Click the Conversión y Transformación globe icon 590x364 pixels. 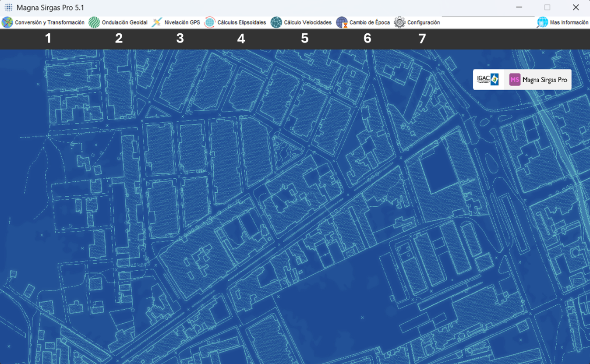click(x=7, y=22)
